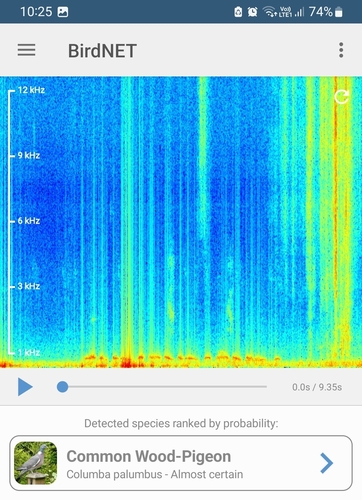Click the end of the playback progress track
The height and width of the screenshot is (500, 362).
point(266,387)
